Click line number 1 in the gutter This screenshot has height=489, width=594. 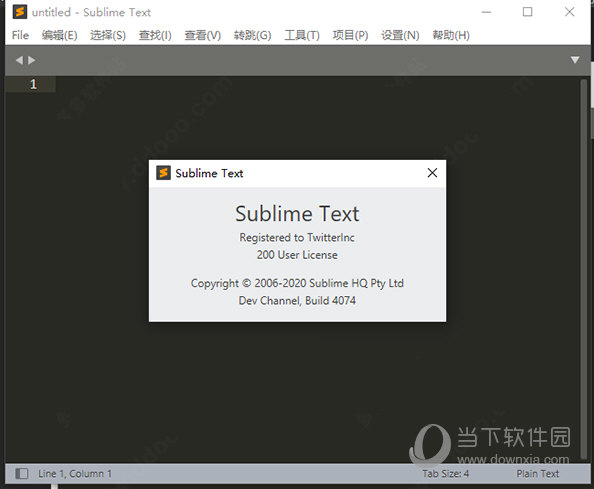coord(33,84)
